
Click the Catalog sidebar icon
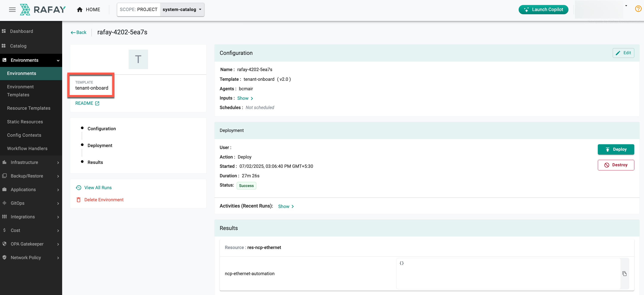pos(4,46)
